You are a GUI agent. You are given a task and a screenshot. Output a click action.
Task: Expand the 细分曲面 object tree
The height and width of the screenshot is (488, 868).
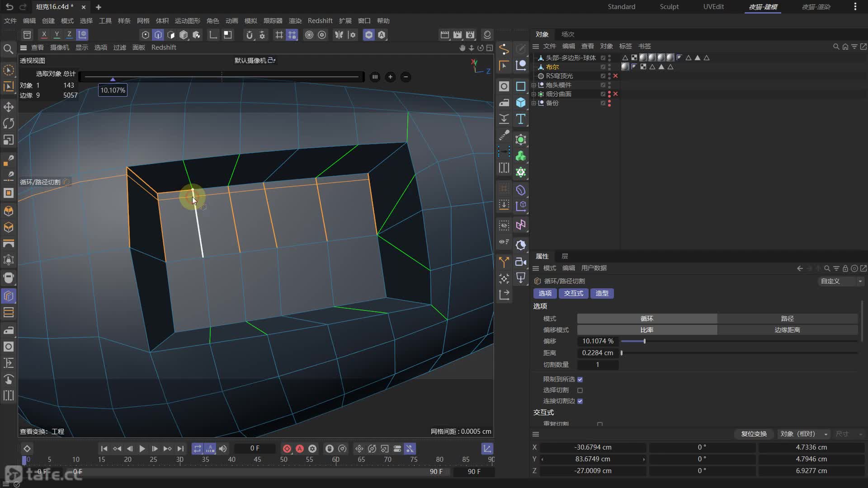(534, 94)
